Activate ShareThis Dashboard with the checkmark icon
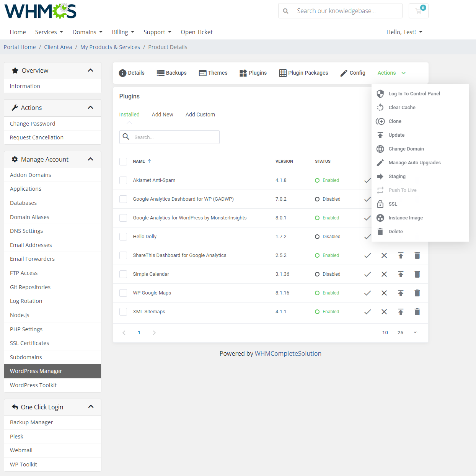Viewport: 476px width, 476px height. [x=368, y=255]
